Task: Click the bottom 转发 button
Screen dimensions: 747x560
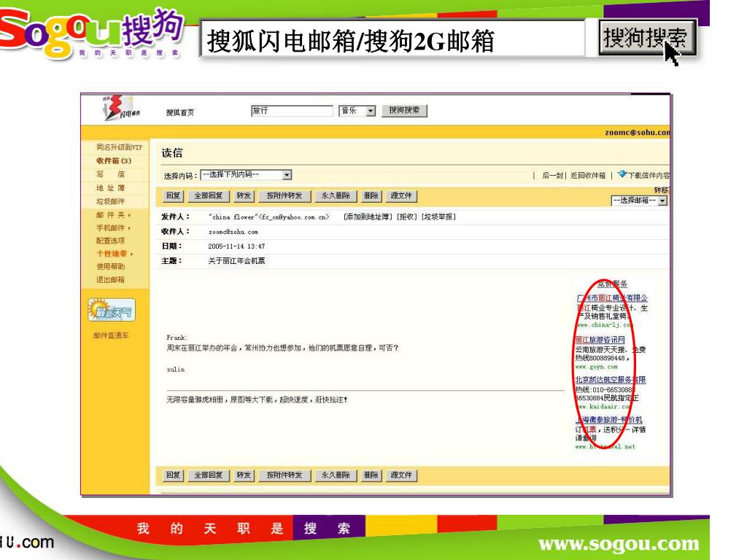Action: pos(244,475)
